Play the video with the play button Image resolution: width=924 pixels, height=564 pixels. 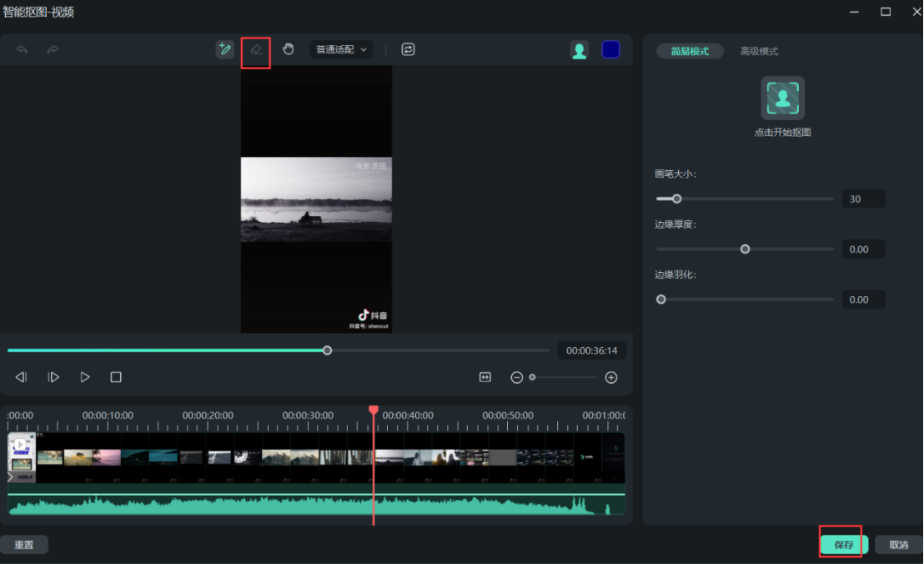(84, 377)
